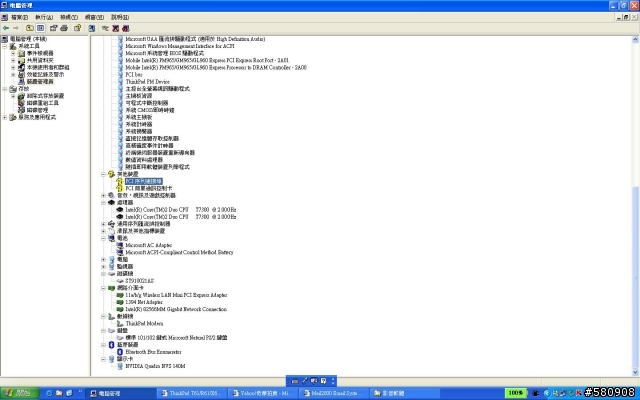Select the second PCI device under 其他裝置
640x400 pixels.
[149, 188]
